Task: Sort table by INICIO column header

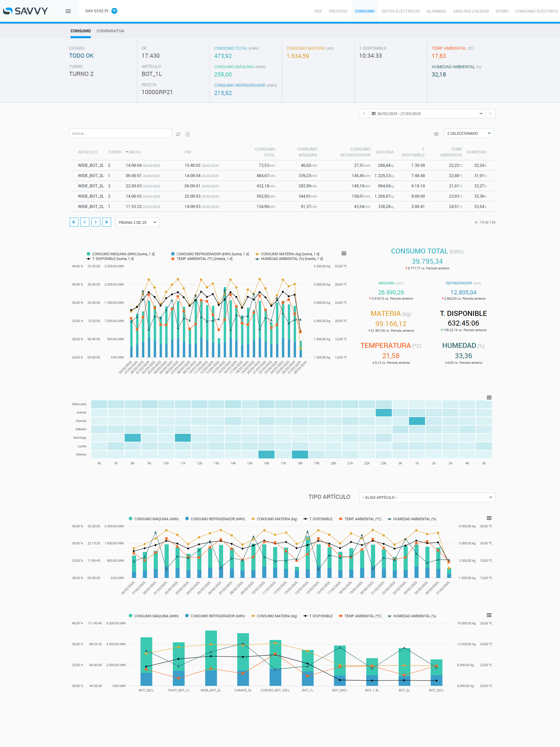Action: (134, 152)
